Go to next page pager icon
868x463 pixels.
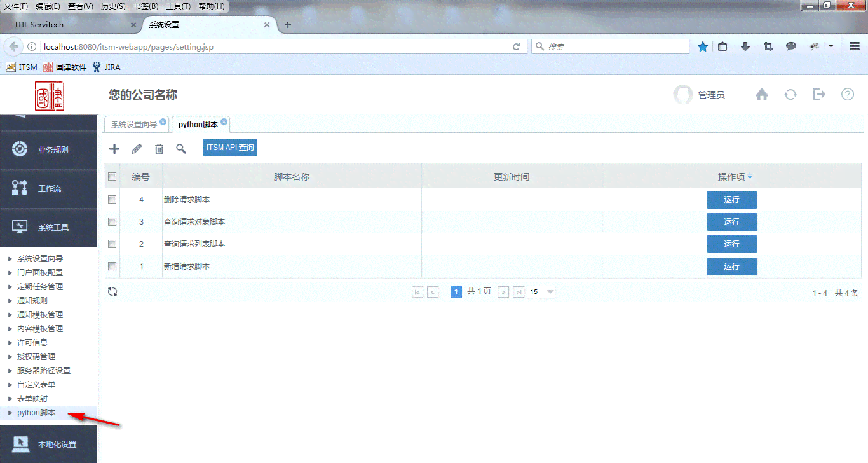click(503, 292)
